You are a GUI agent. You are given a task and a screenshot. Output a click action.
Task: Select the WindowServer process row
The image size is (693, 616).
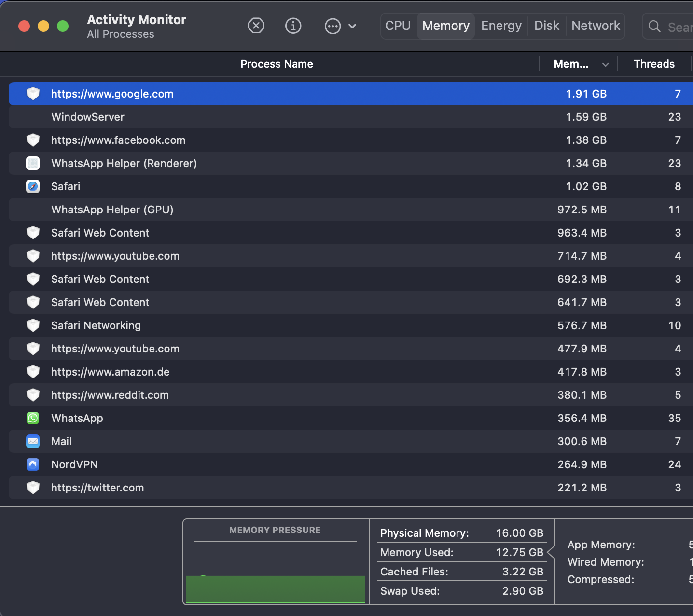[351, 117]
